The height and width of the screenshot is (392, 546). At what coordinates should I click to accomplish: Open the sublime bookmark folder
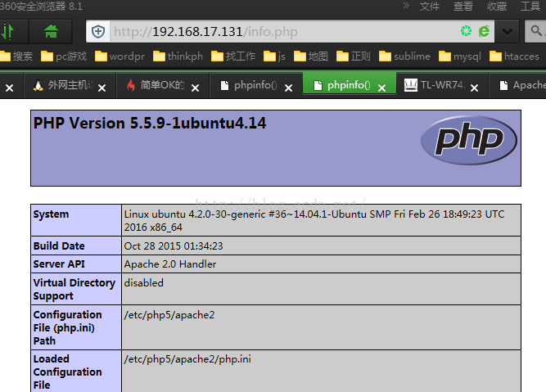click(404, 56)
